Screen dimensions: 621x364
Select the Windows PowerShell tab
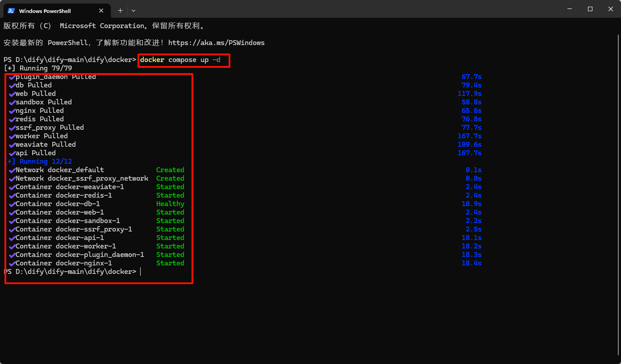coord(57,10)
